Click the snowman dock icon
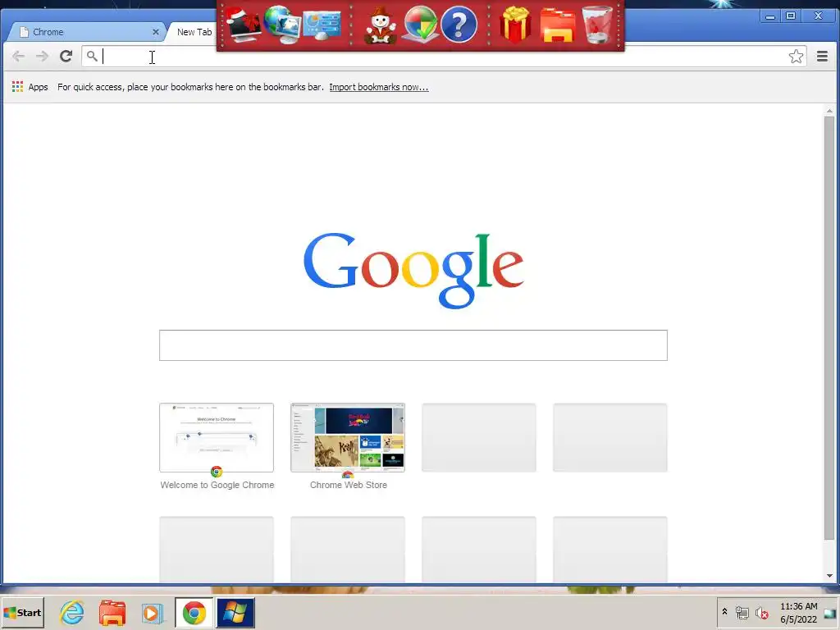 click(x=381, y=25)
